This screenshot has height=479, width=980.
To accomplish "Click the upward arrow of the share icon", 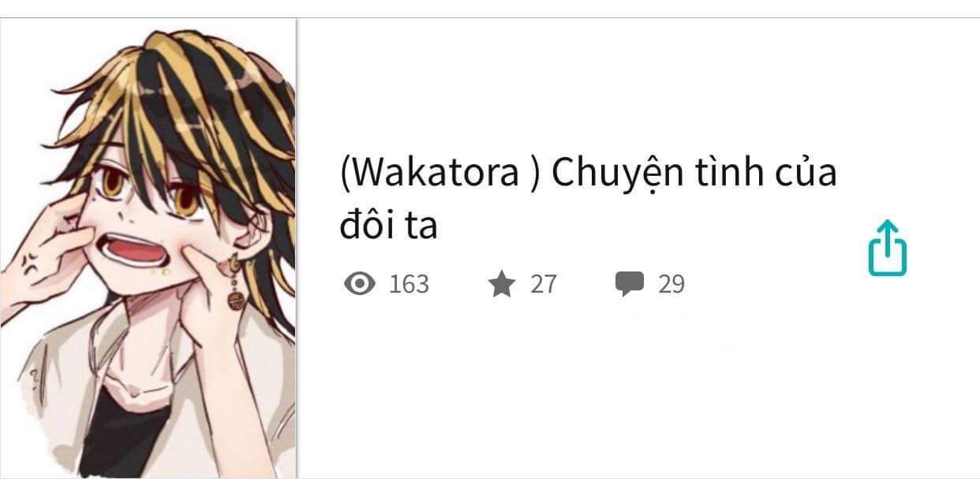I will click(888, 237).
